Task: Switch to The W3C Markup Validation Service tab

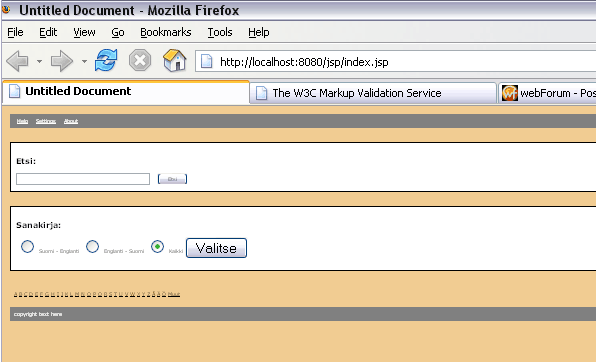Action: tap(373, 93)
